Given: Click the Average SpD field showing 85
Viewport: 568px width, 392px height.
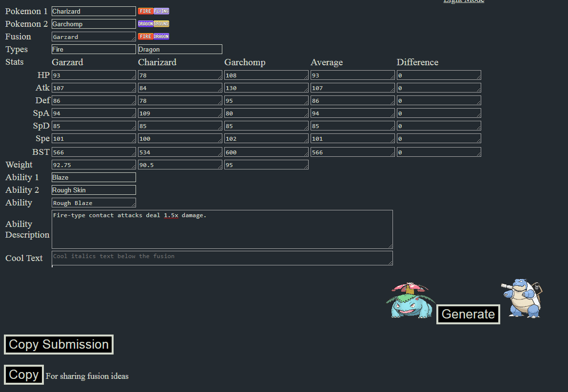Looking at the screenshot, I should click(353, 126).
